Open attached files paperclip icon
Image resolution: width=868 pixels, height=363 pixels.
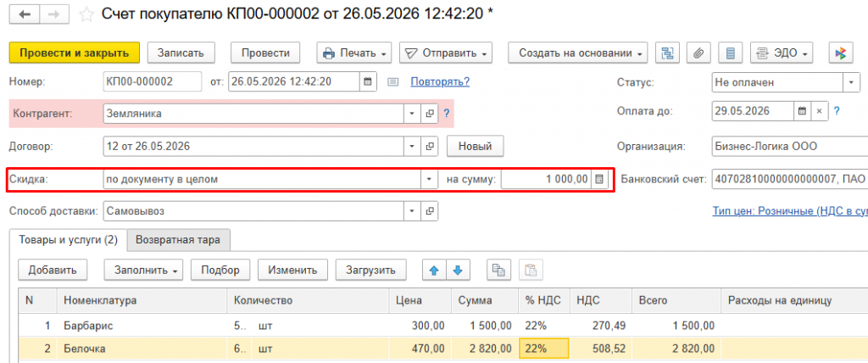point(698,53)
